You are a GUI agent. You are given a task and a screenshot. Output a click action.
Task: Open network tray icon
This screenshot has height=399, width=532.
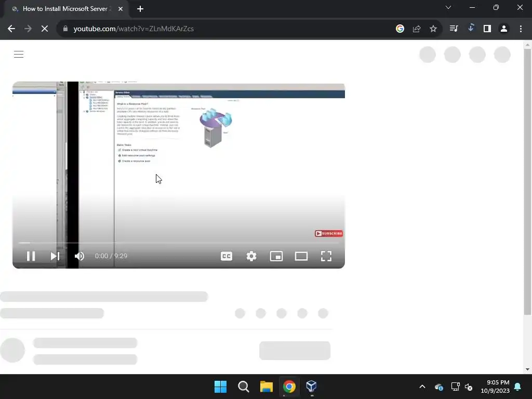coord(455,387)
